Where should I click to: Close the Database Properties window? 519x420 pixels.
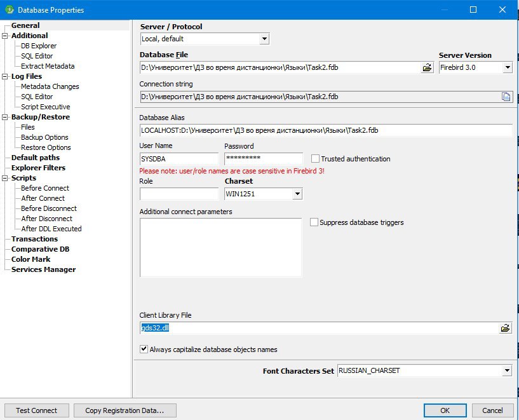[502, 10]
